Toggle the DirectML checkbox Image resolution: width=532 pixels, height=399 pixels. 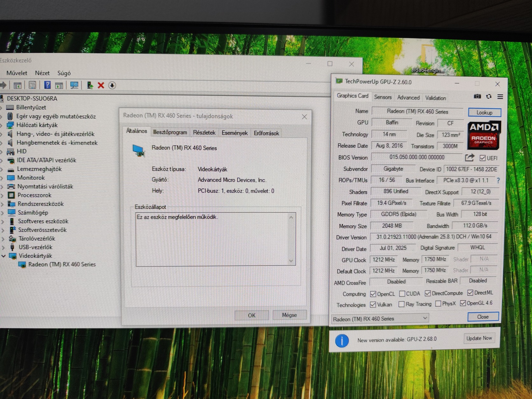coord(470,293)
